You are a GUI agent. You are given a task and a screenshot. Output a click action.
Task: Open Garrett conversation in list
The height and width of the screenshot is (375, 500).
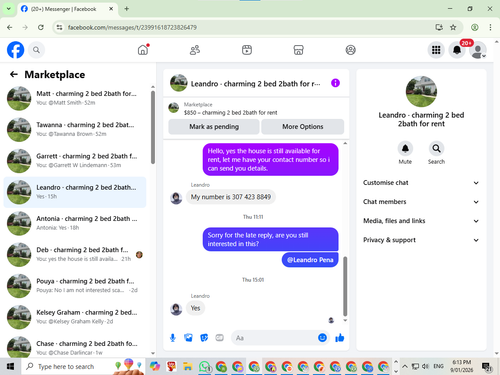click(x=75, y=161)
